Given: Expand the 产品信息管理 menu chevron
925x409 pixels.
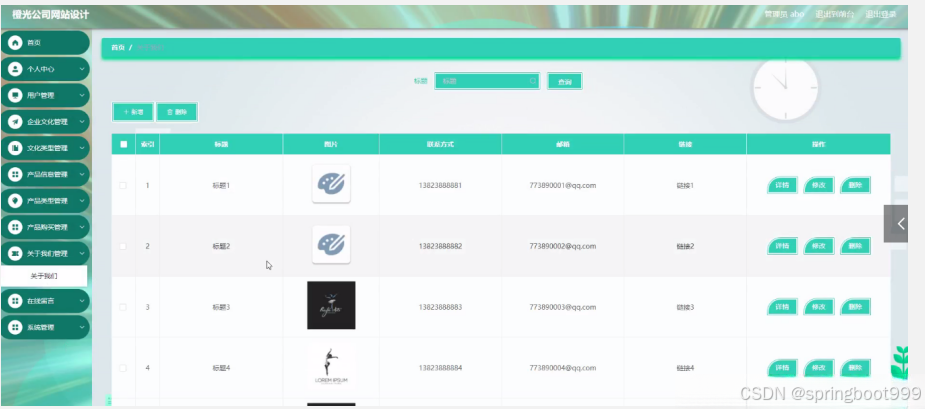Looking at the screenshot, I should [x=81, y=174].
